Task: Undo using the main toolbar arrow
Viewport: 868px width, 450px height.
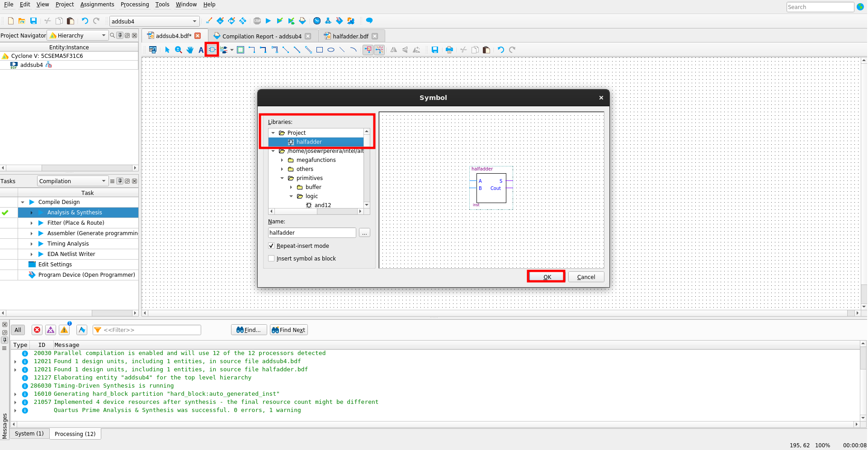Action: (x=85, y=21)
